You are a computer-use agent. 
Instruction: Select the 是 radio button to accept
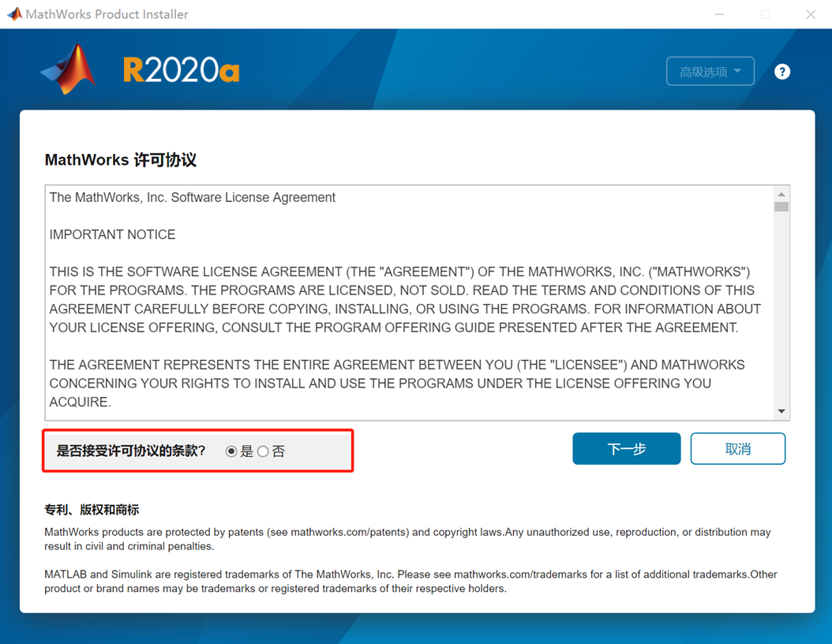tap(230, 451)
